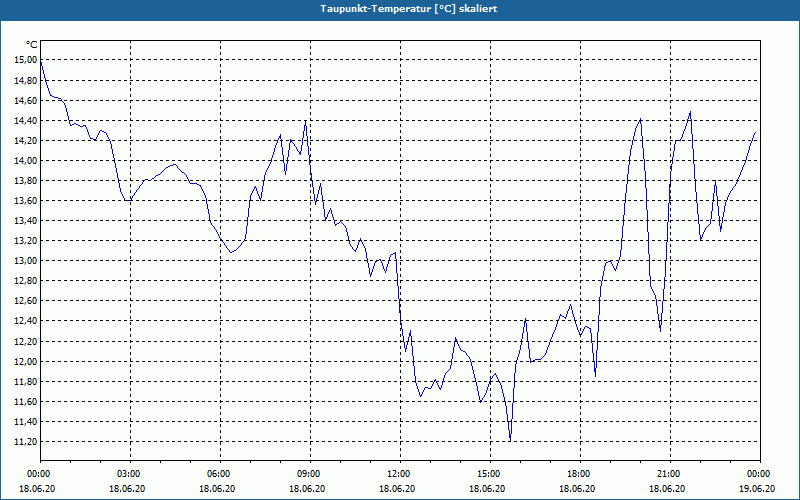
Task: Click the 14,60 y-axis value
Action: click(x=27, y=101)
